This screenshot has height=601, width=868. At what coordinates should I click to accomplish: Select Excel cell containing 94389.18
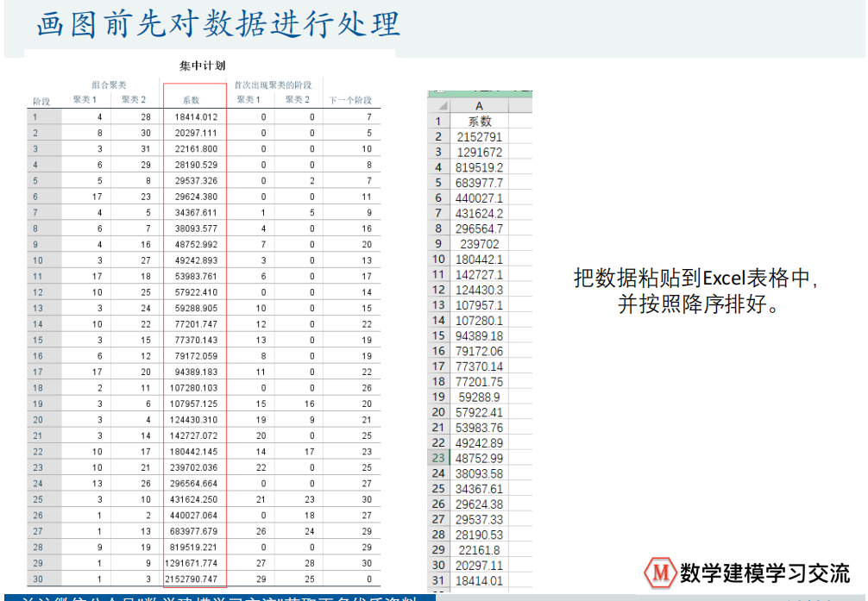[480, 336]
